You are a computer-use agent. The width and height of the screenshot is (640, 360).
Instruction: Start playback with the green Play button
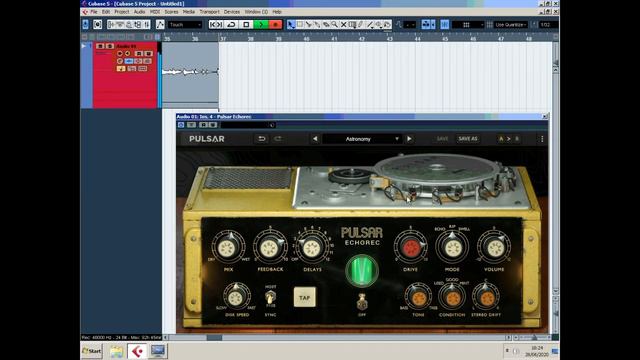point(260,24)
